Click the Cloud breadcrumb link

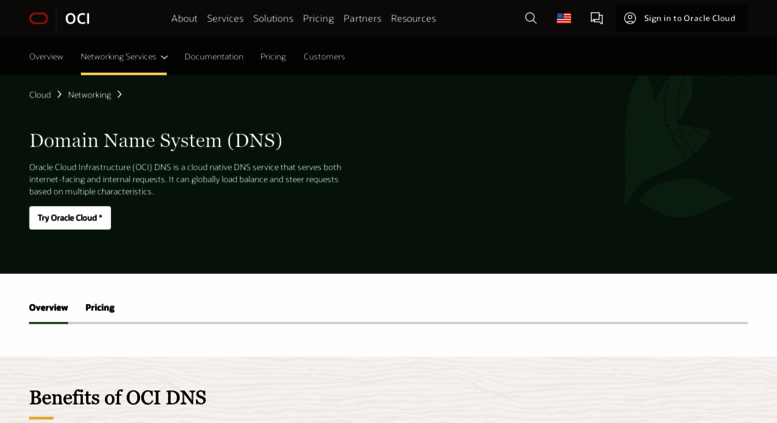point(40,95)
